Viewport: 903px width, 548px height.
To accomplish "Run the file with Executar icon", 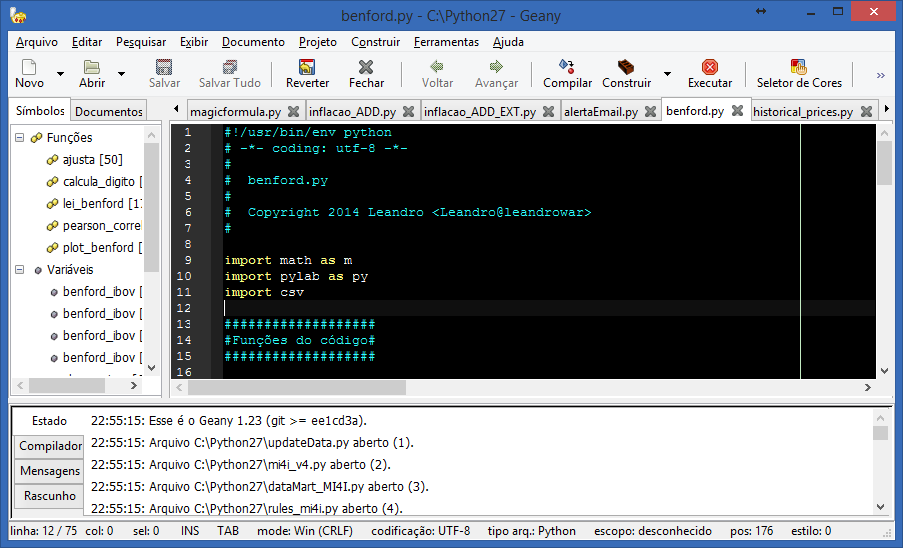I will point(710,67).
